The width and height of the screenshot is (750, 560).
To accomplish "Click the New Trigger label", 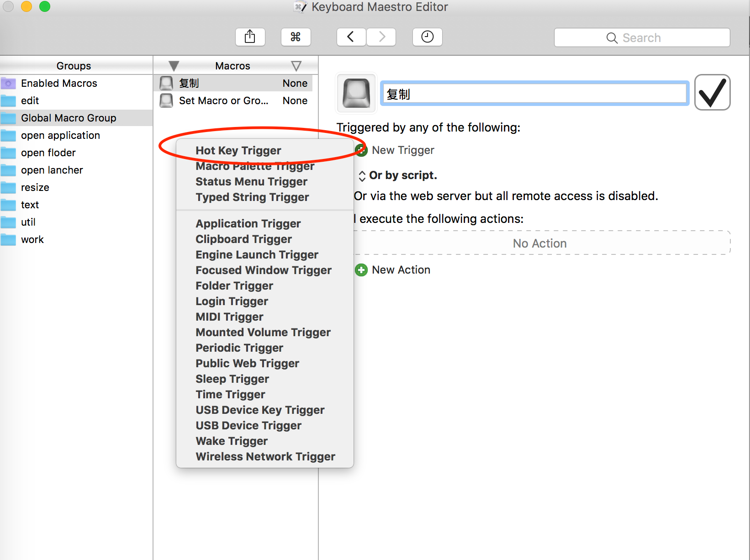I will pyautogui.click(x=403, y=150).
